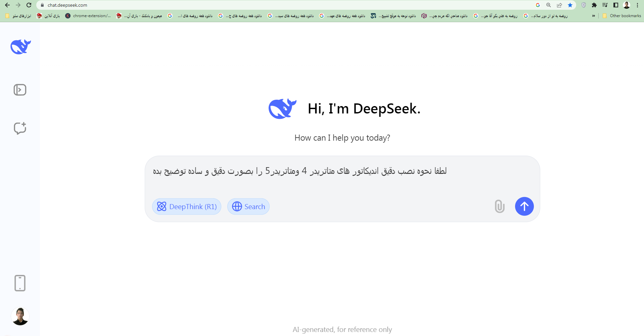
Task: Open media controls icon in toolbar
Action: (605, 5)
